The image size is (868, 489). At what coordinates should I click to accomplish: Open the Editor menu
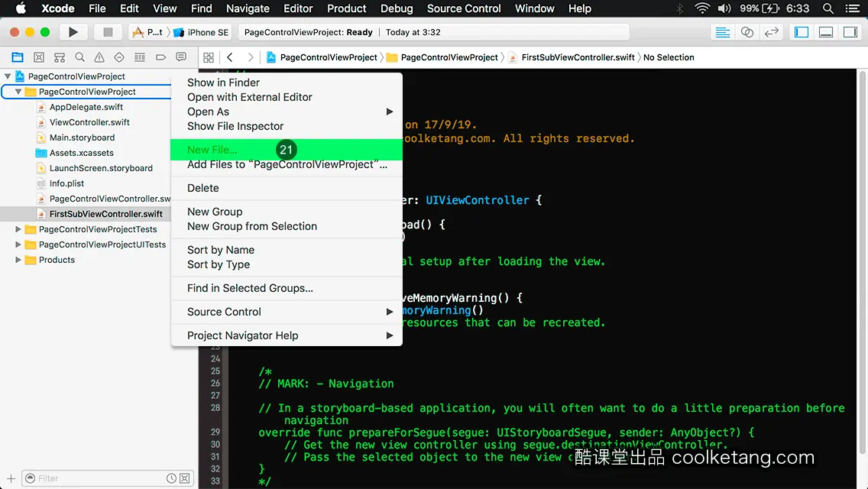coord(298,8)
